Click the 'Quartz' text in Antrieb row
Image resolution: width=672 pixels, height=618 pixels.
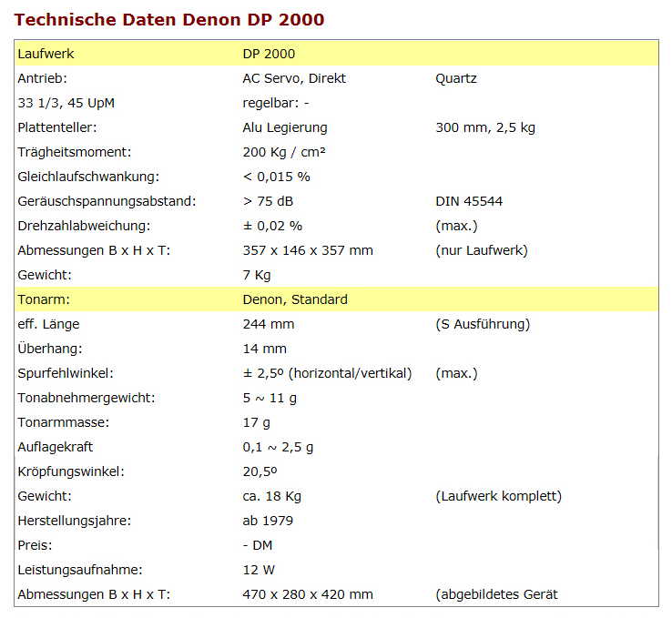pyautogui.click(x=456, y=78)
